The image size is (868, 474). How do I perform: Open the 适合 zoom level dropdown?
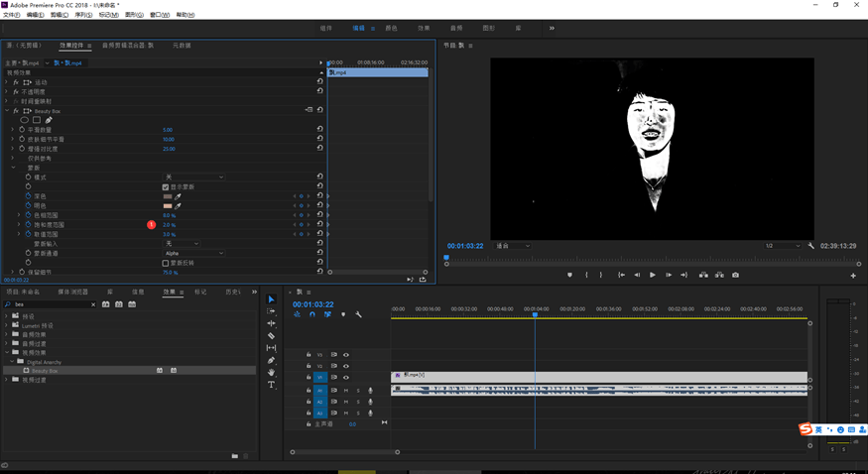click(512, 246)
